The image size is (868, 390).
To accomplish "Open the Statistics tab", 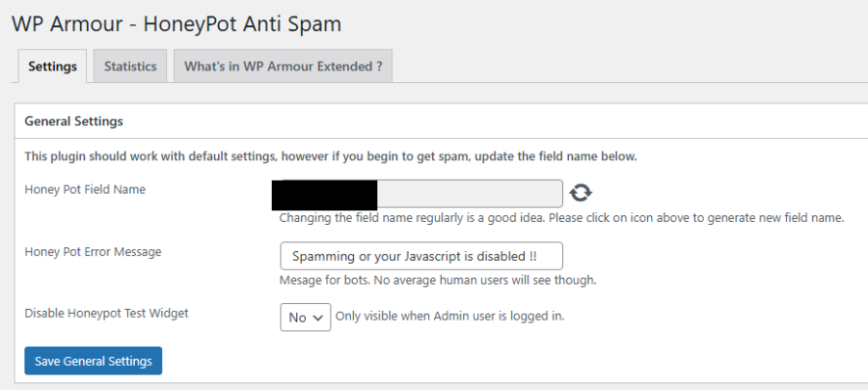I will pos(130,67).
